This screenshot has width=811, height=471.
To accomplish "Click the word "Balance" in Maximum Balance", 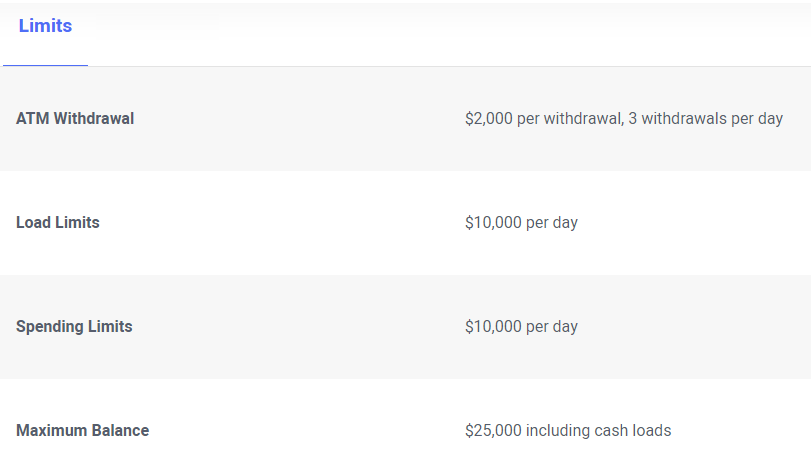I will click(x=120, y=431).
